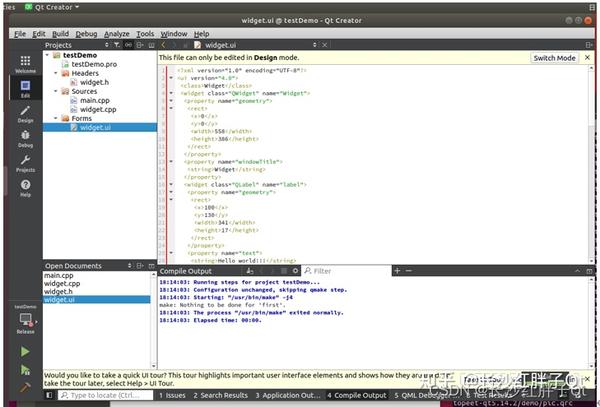
Task: Open the Debug mode bug icon
Action: [x=25, y=138]
